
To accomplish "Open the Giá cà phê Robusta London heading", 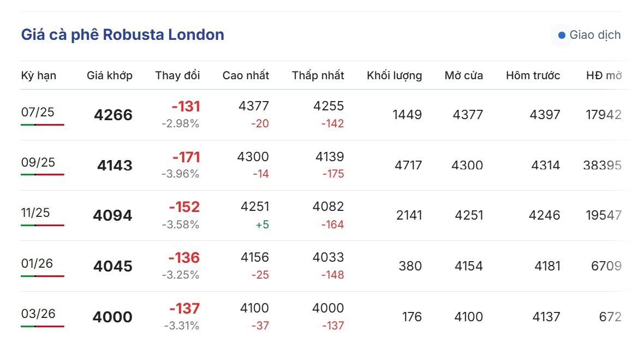I will click(123, 34).
